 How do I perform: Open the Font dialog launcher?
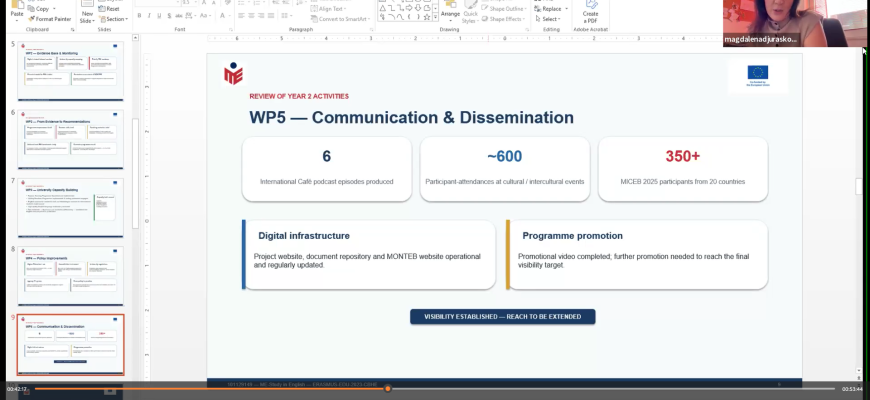[x=230, y=29]
